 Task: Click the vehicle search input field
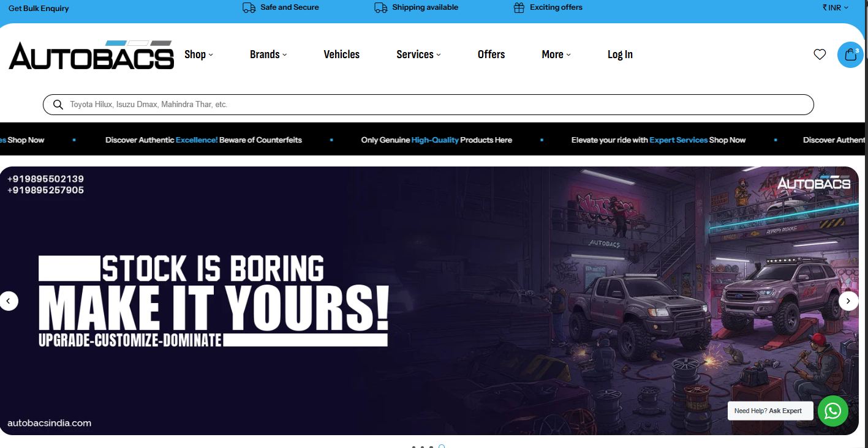coord(429,105)
